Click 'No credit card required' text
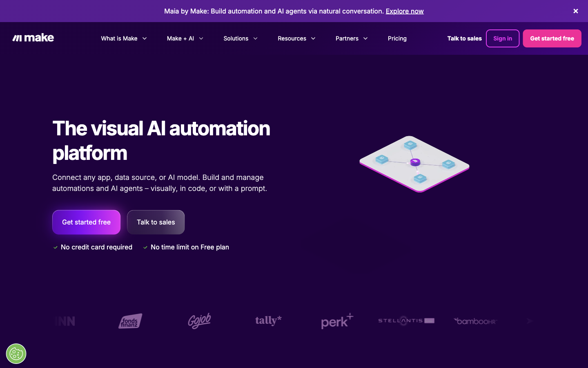Viewport: 588px width, 368px height. pos(96,247)
